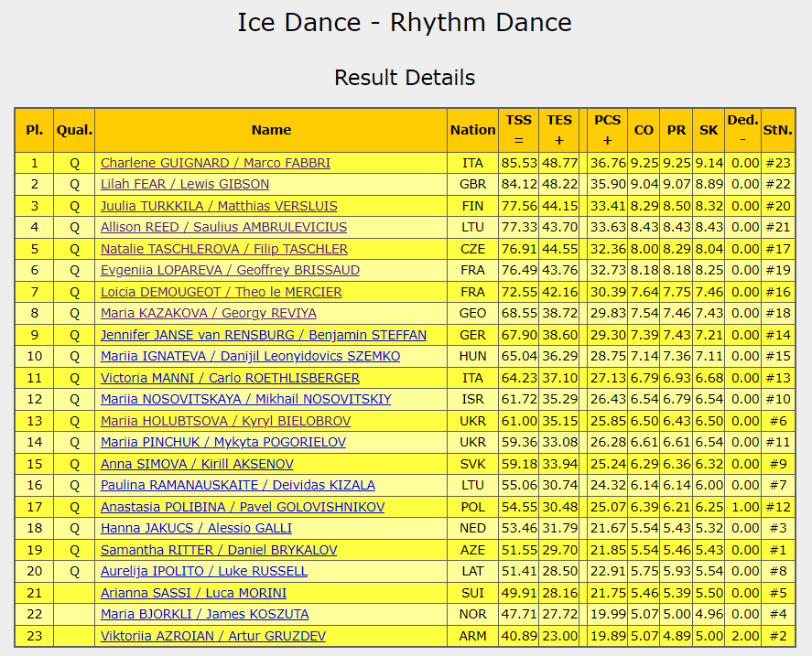Open Mariia IGNATEVA / Danijil Leonyidovics SZEMKO
The height and width of the screenshot is (656, 812).
pos(250,356)
